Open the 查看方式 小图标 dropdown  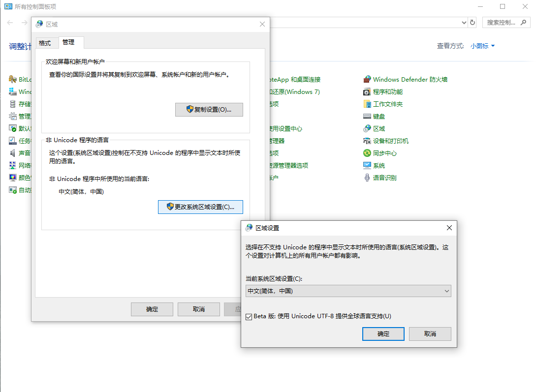482,46
